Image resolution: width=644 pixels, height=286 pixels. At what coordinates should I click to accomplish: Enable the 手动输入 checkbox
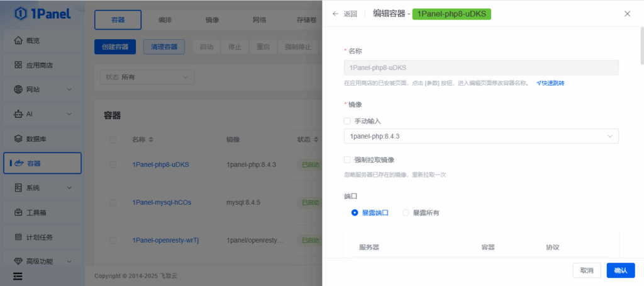(347, 121)
